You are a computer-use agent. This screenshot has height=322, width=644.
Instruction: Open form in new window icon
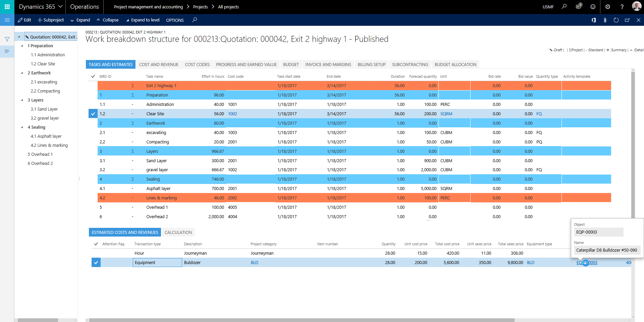click(x=627, y=20)
